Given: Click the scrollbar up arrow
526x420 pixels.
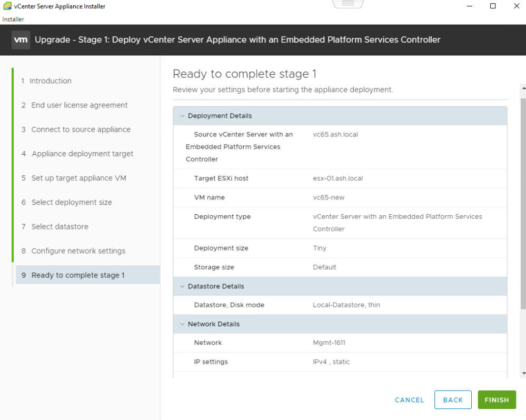Looking at the screenshot, I should click(523, 88).
